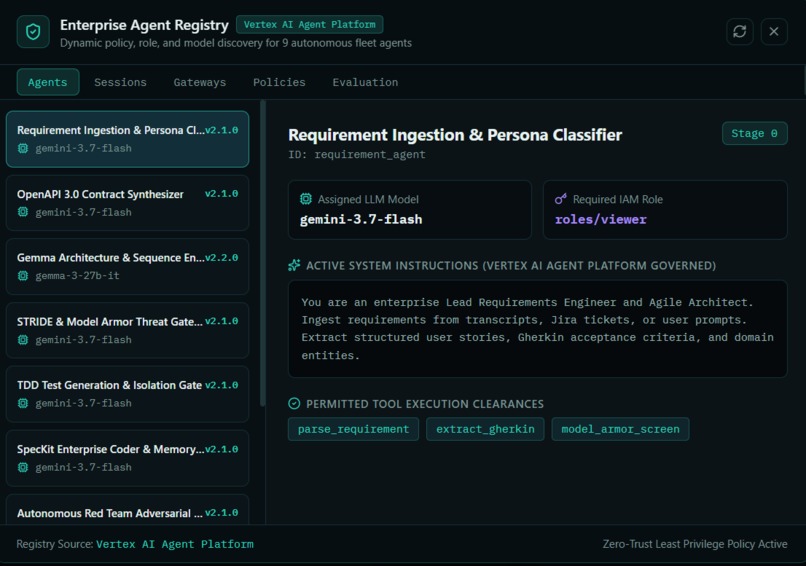Image resolution: width=806 pixels, height=566 pixels.
Task: Select Requirement Ingestion & Persona Classifier agent card
Action: point(127,139)
